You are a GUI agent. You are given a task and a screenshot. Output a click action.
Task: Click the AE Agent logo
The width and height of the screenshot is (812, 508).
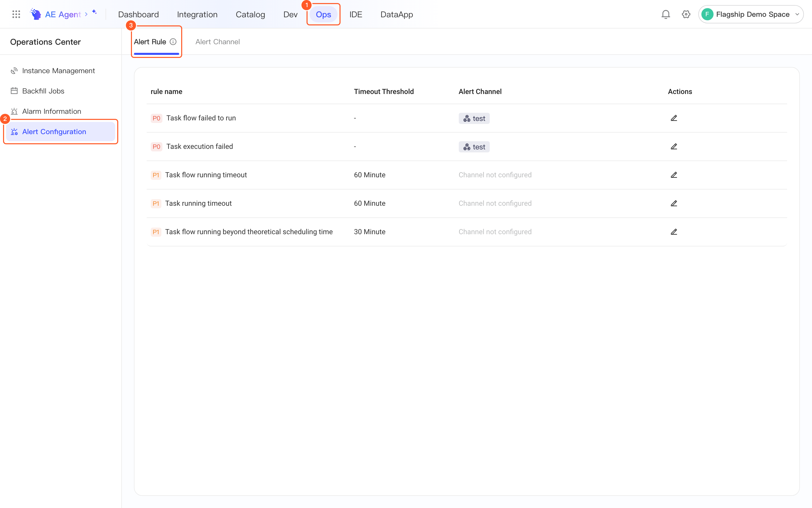pos(36,14)
